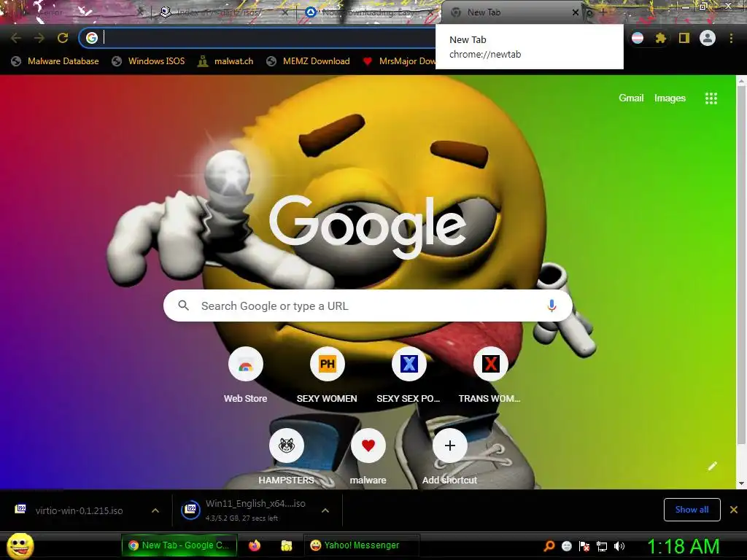Viewport: 747px width, 560px height.
Task: Open Gmail link
Action: (x=631, y=98)
